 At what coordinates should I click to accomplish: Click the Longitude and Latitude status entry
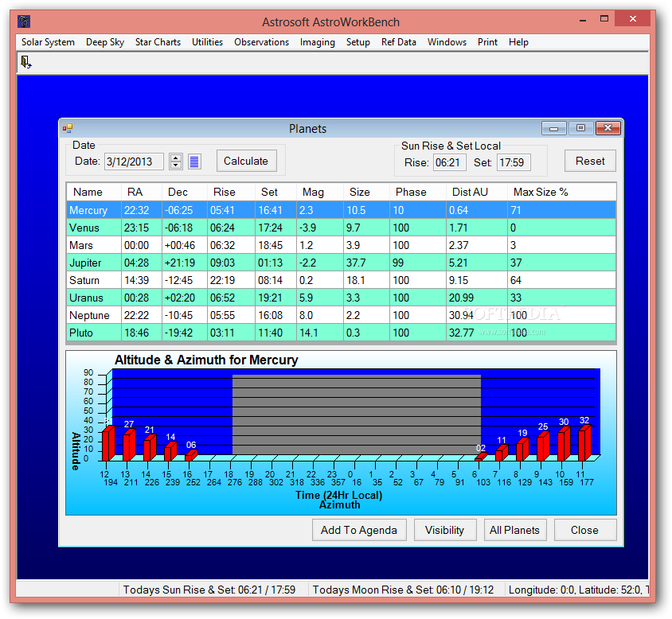pyautogui.click(x=579, y=590)
